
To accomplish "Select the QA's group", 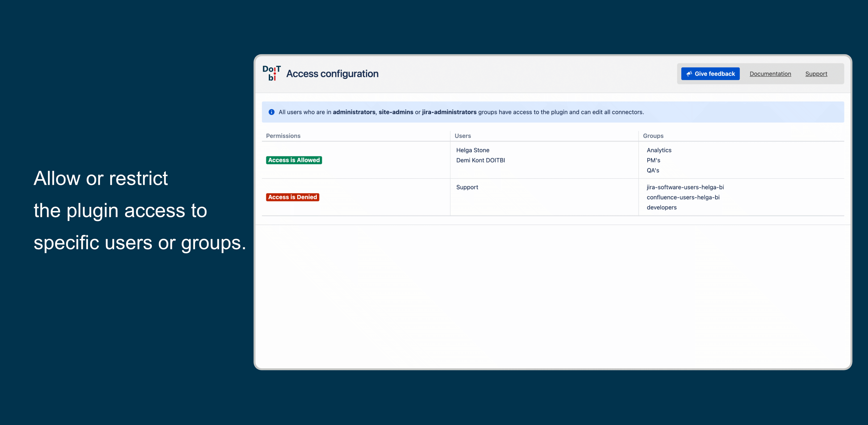I will (x=653, y=170).
